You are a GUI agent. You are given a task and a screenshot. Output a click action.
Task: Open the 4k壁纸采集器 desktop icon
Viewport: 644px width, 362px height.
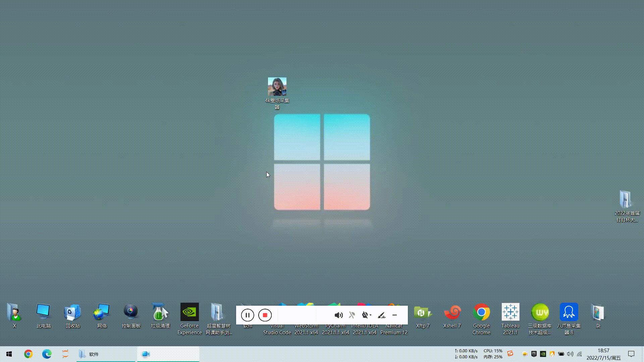[277, 87]
